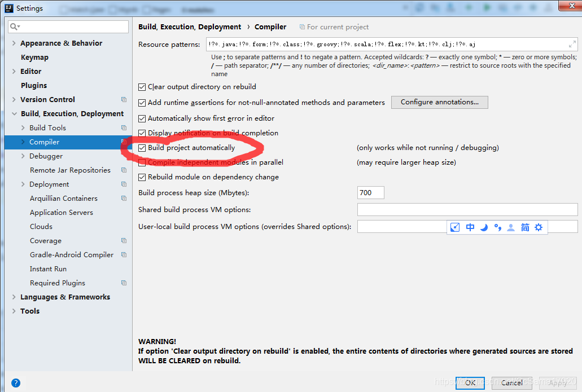Expand the Editor settings node
582x392 pixels.
pyautogui.click(x=14, y=71)
